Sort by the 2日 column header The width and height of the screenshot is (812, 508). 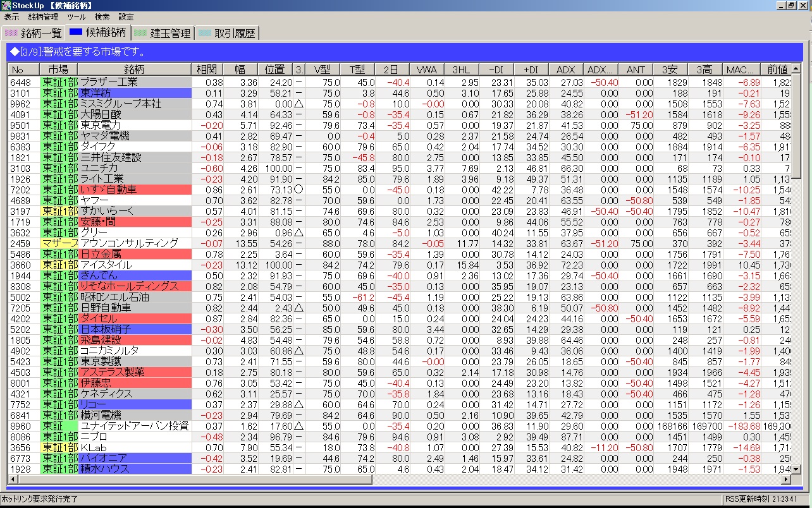pyautogui.click(x=392, y=70)
